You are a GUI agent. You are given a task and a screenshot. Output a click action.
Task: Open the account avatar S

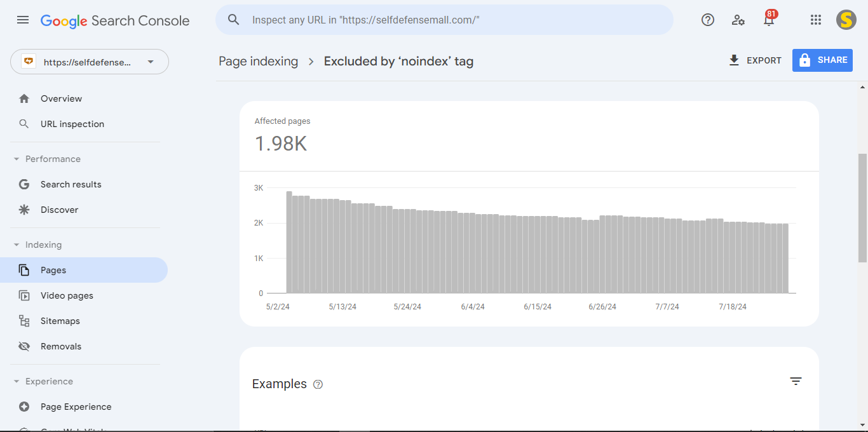coord(846,20)
